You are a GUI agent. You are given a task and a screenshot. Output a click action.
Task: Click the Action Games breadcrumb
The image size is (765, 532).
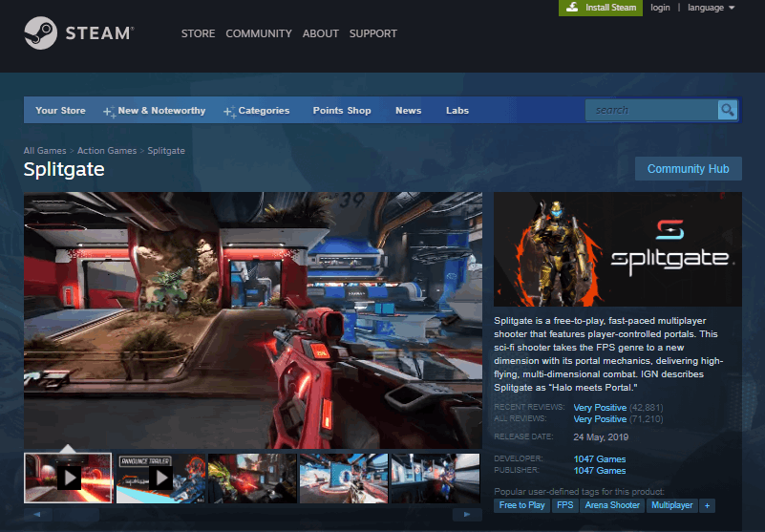coord(107,151)
